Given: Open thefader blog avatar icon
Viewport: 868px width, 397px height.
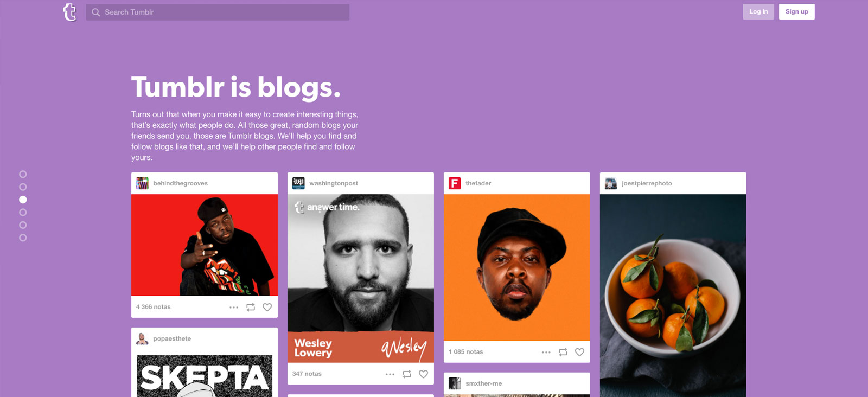Looking at the screenshot, I should (x=455, y=183).
